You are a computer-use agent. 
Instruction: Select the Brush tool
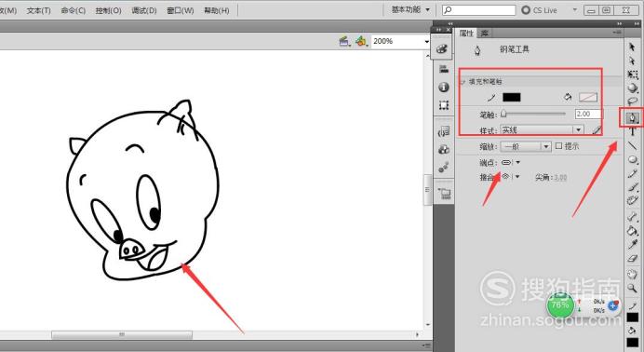[633, 187]
